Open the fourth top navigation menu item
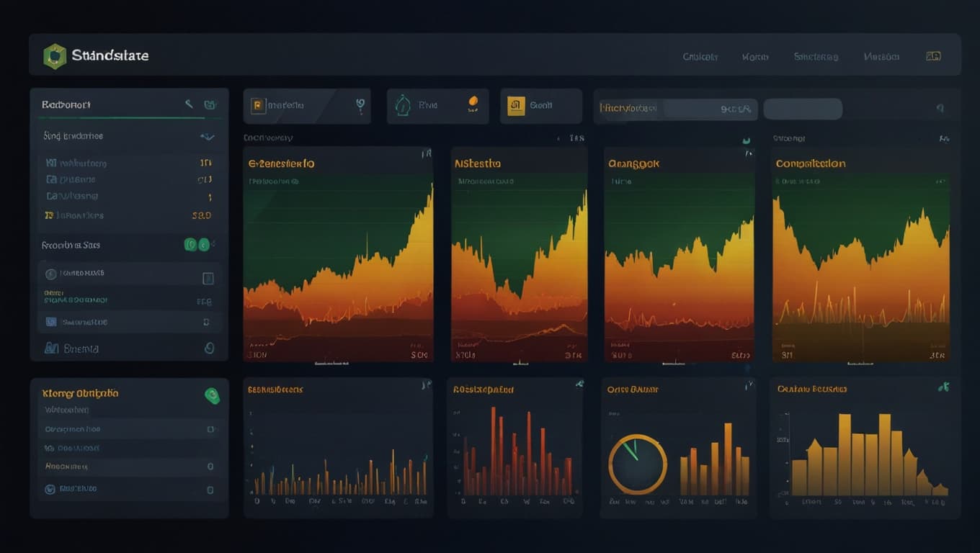The image size is (980, 553). tap(881, 57)
